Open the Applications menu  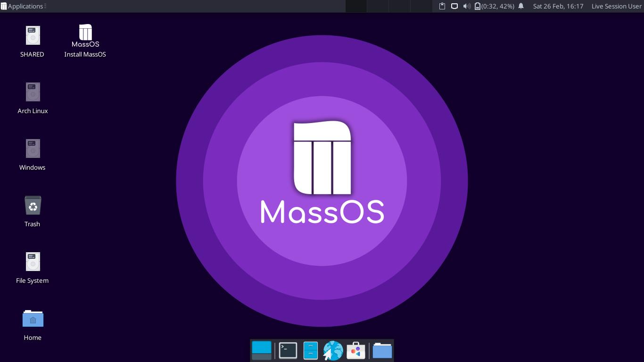[x=23, y=6]
